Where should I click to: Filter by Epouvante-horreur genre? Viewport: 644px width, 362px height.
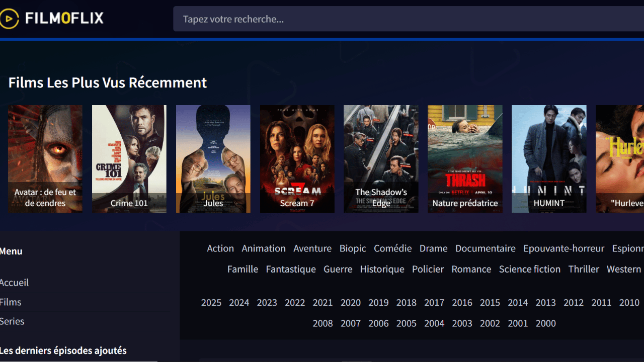pos(564,248)
